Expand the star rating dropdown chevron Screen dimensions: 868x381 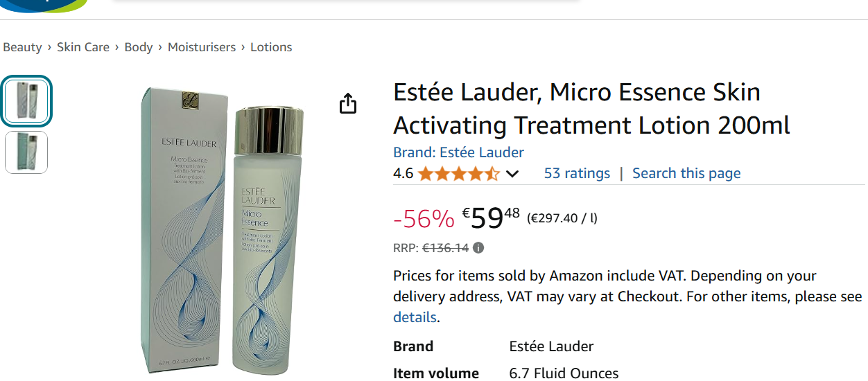click(x=512, y=174)
